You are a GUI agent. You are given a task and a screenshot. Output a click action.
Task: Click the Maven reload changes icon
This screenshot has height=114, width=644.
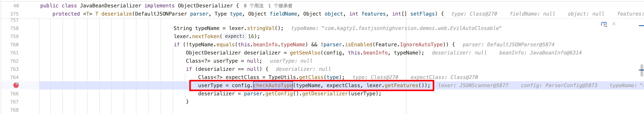click(x=604, y=24)
